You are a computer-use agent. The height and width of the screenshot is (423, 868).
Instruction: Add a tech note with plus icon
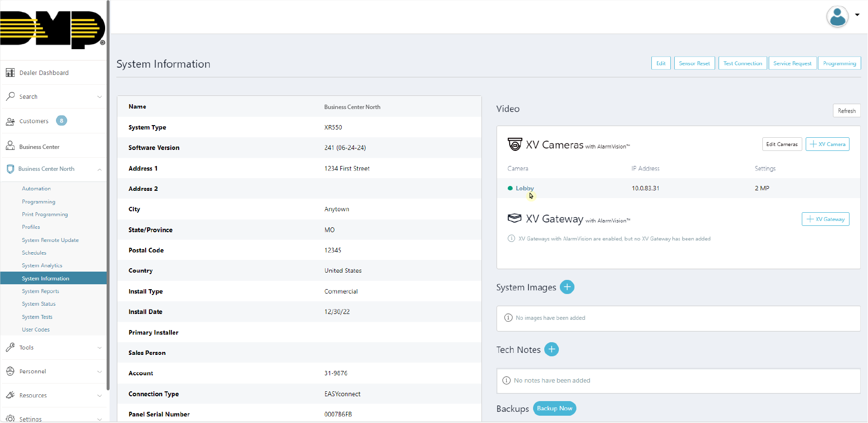[x=551, y=349]
